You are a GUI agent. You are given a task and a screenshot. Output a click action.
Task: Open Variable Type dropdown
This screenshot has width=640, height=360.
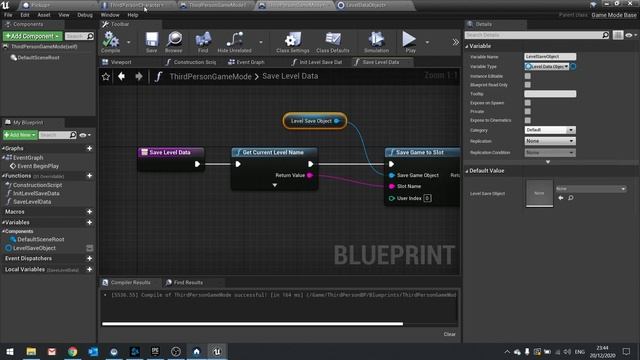point(547,66)
